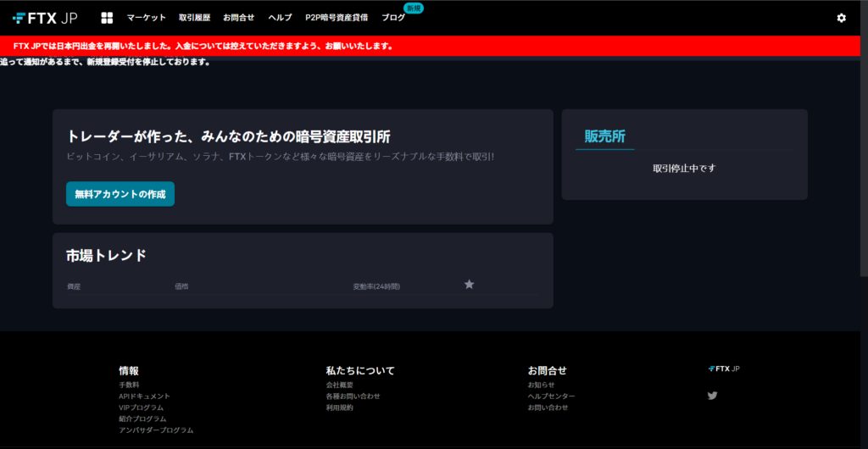Open settings gear icon in header
The image size is (868, 449).
(x=842, y=18)
